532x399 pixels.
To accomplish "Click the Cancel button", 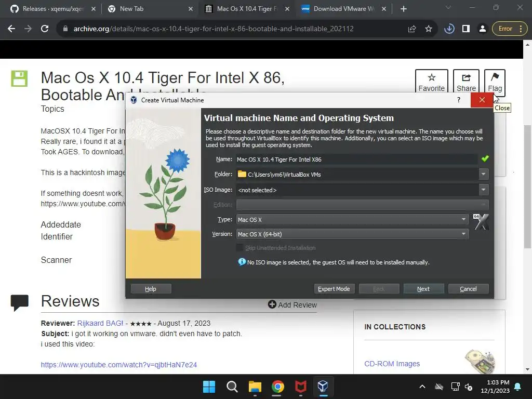I will (x=468, y=289).
